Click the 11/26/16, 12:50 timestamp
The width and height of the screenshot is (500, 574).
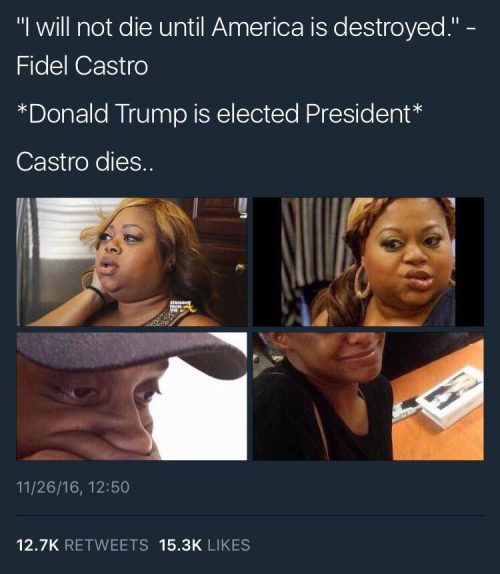(73, 487)
